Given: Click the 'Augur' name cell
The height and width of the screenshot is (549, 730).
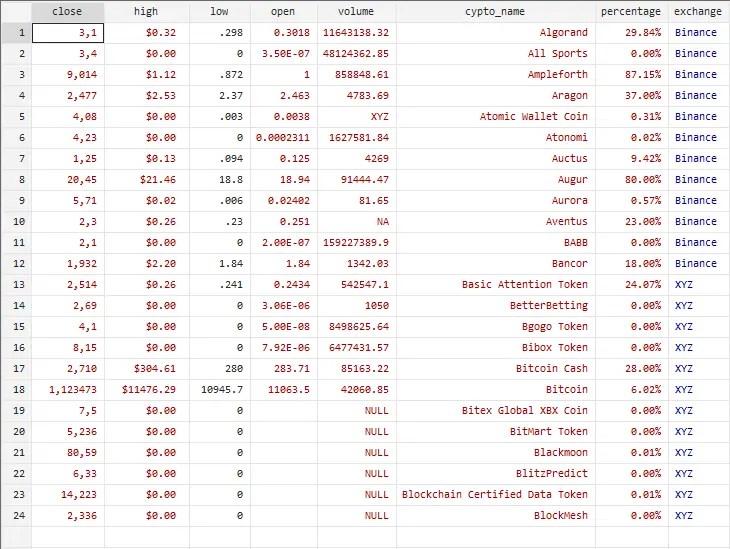Looking at the screenshot, I should point(496,179).
